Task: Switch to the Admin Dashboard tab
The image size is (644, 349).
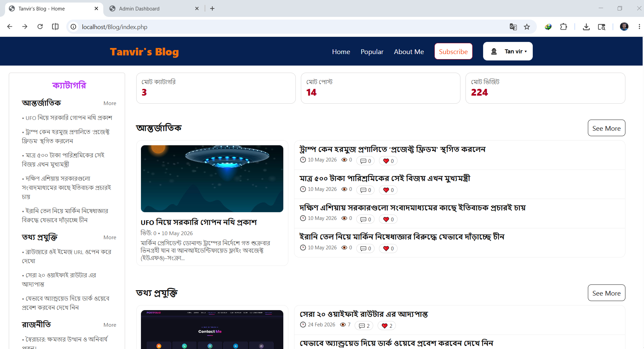Action: [x=154, y=8]
